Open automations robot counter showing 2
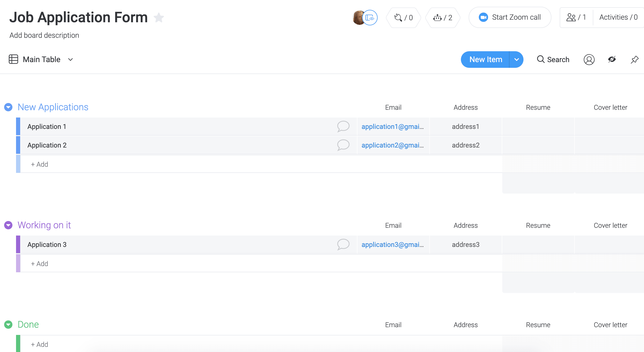The width and height of the screenshot is (644, 352). coord(443,18)
